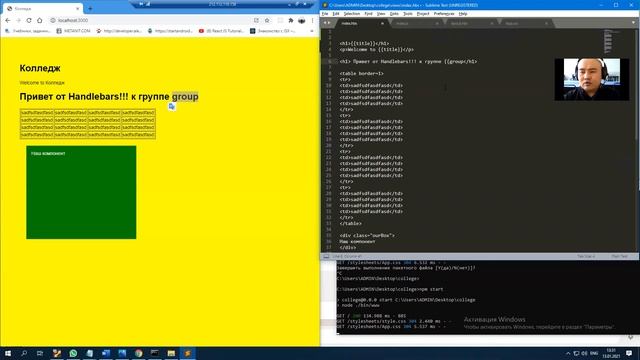
Task: Open Chrome three-dot menu
Action: (313, 20)
